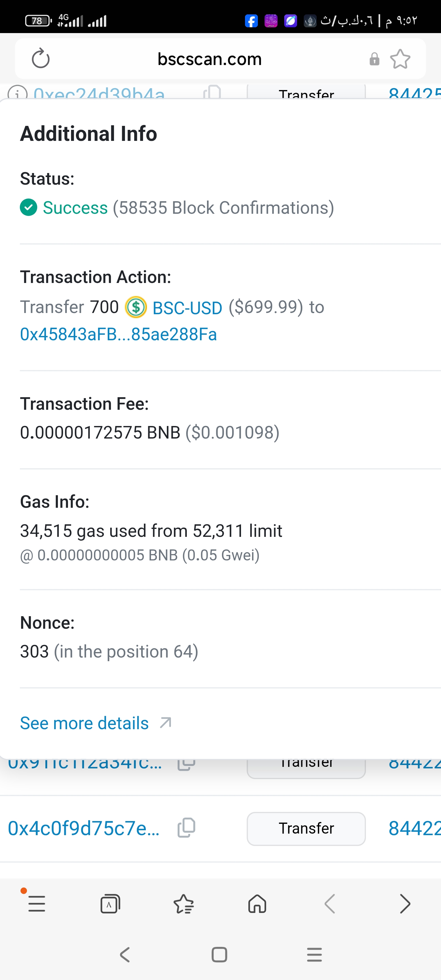
Task: Navigate back with the browser left arrow
Action: point(330,903)
